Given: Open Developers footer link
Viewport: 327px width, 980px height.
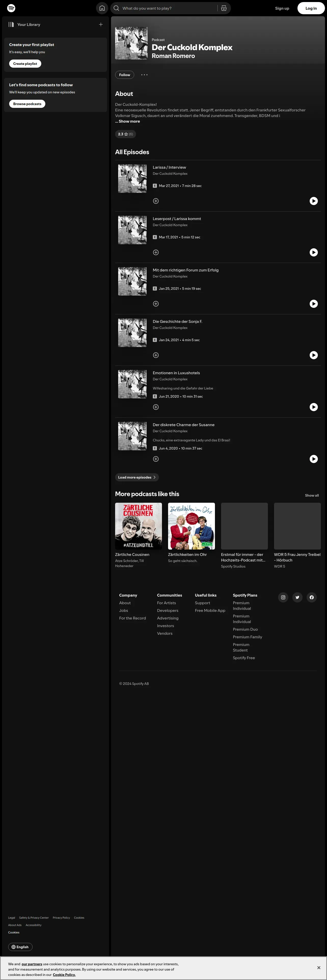Looking at the screenshot, I should coord(168,611).
